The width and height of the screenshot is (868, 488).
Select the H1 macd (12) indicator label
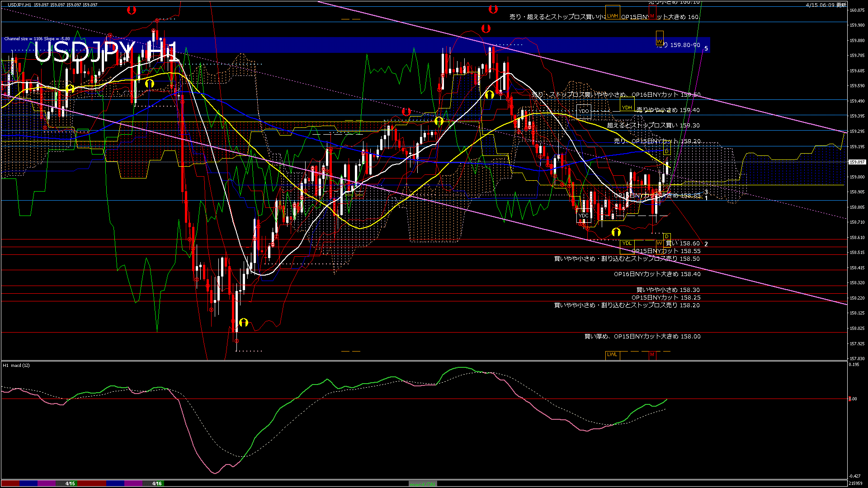[16, 366]
